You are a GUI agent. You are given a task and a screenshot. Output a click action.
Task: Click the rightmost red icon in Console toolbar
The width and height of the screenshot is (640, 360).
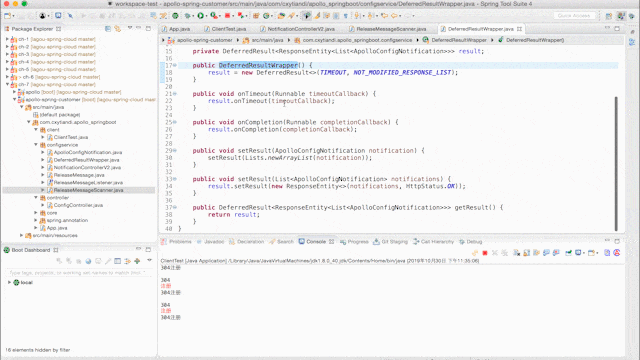[617, 253]
